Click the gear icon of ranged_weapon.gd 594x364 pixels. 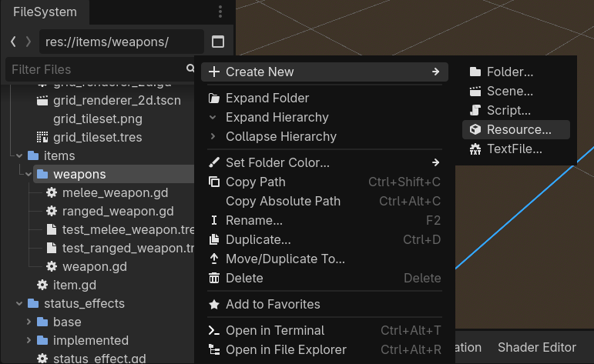pos(52,211)
